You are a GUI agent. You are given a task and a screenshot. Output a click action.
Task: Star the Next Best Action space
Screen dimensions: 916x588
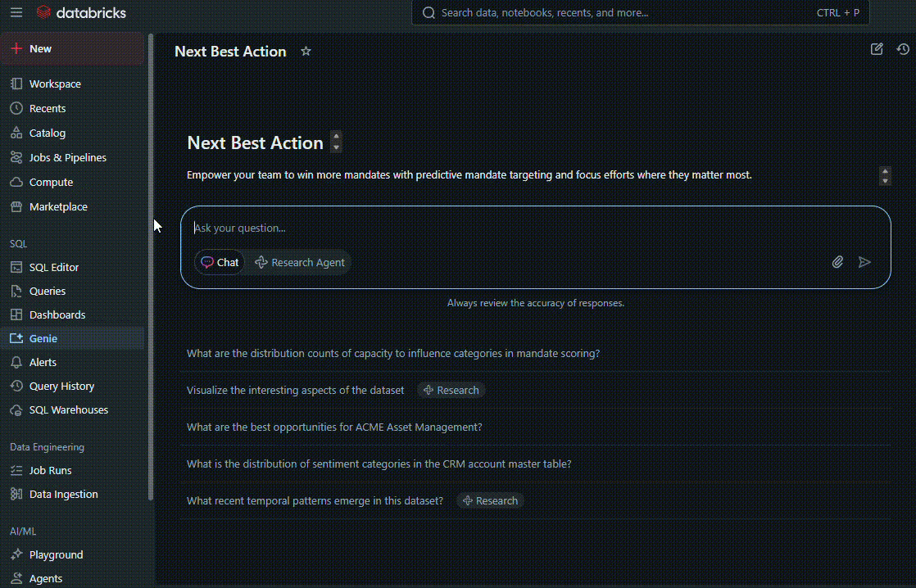pyautogui.click(x=306, y=51)
